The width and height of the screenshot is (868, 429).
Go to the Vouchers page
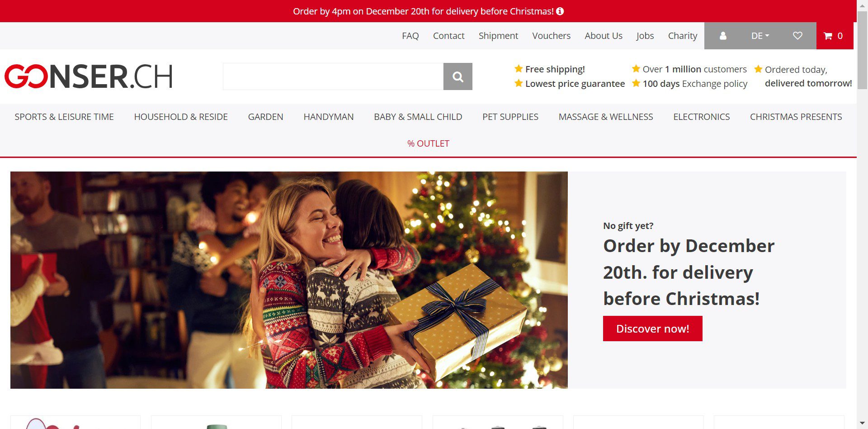click(551, 36)
